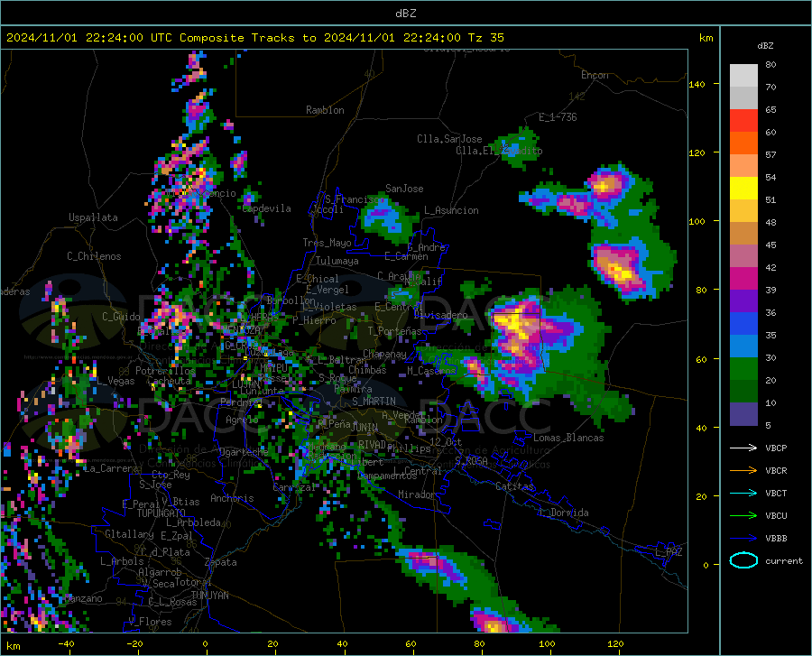
Task: Click the blue VBBB arrow in legend
Action: click(743, 539)
